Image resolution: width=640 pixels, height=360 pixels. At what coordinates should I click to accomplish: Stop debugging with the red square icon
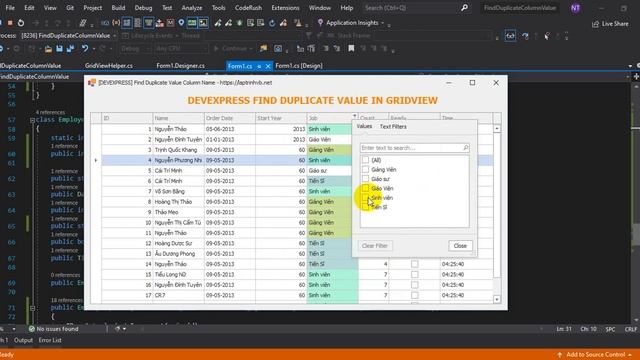pyautogui.click(x=10, y=23)
